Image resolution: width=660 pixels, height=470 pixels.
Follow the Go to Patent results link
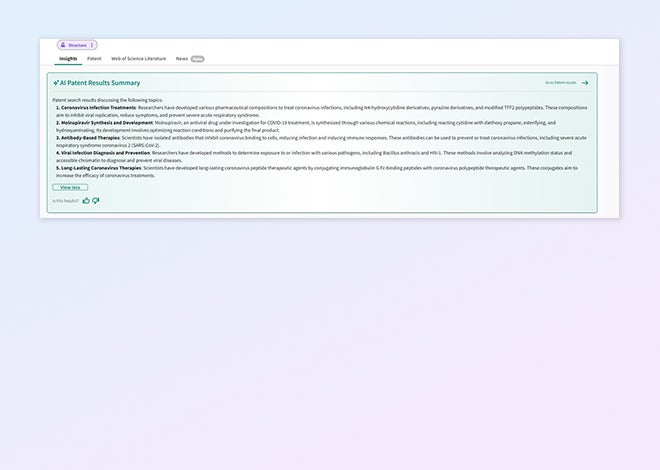click(561, 83)
